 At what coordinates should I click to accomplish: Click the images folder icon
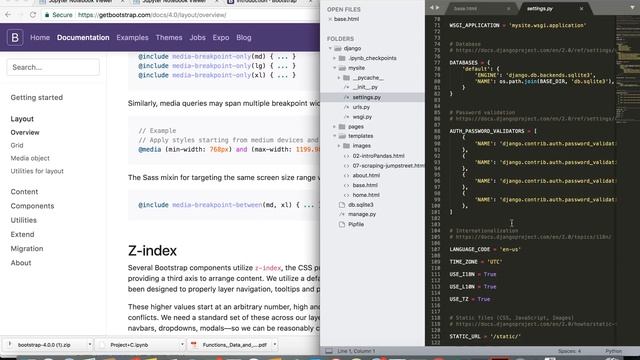click(x=347, y=146)
